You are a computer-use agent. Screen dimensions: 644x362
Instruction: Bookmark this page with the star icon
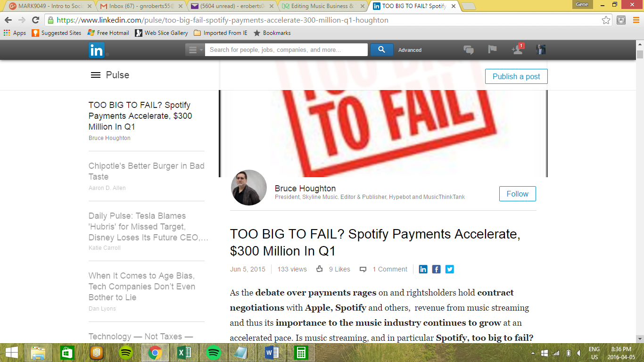pyautogui.click(x=606, y=20)
